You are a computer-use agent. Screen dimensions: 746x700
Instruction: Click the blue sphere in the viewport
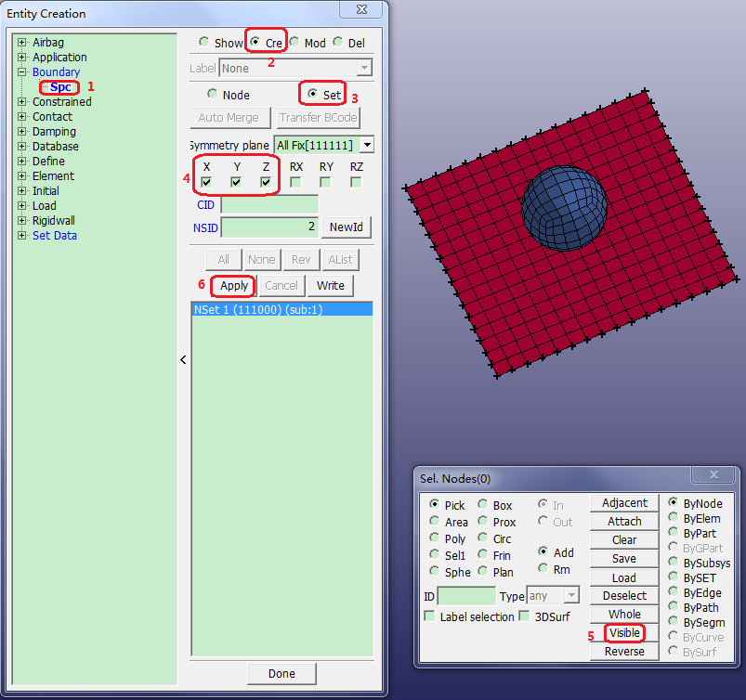click(562, 210)
